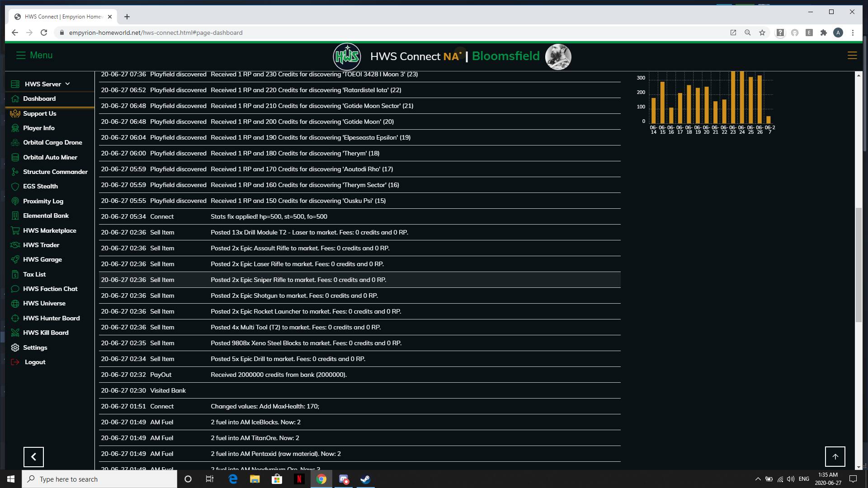
Task: Click the Support Us link
Action: (x=40, y=113)
